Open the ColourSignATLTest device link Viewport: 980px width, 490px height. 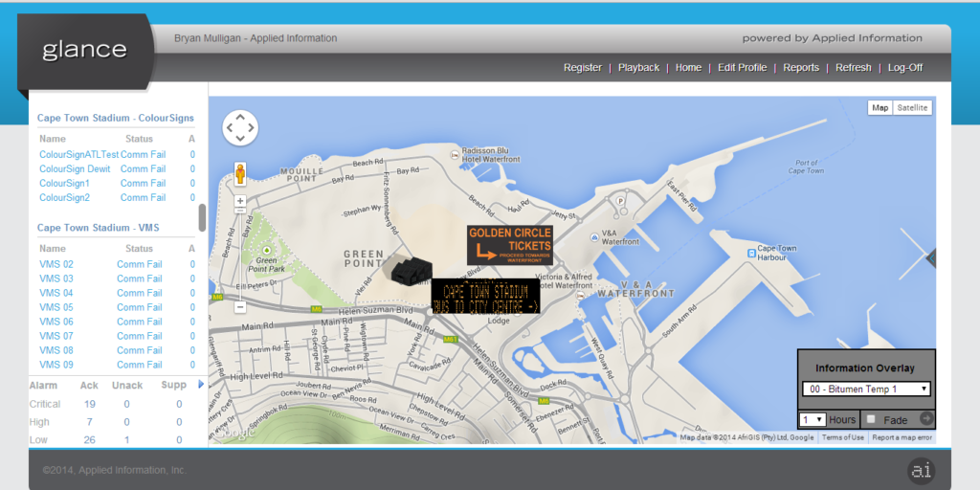pyautogui.click(x=78, y=154)
